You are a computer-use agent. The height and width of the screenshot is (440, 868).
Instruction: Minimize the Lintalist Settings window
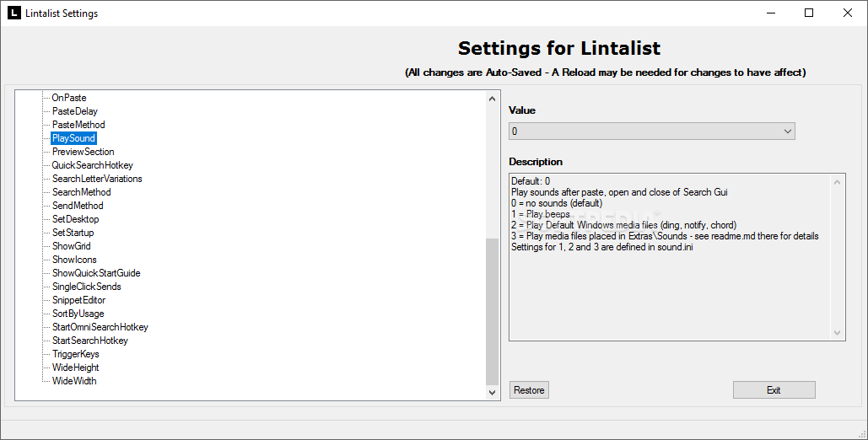click(771, 13)
